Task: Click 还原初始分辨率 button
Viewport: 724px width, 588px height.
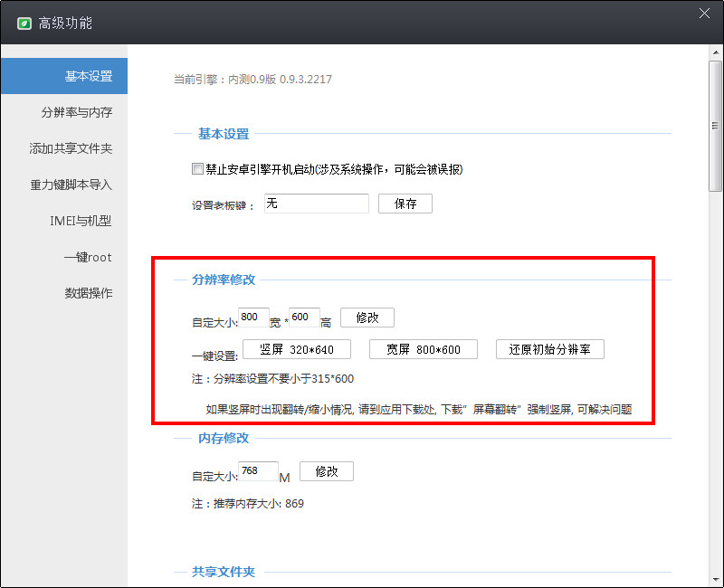Action: (x=549, y=349)
